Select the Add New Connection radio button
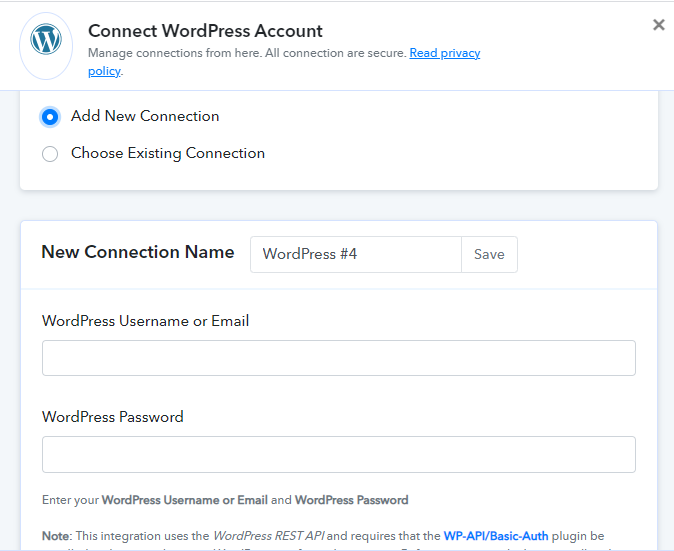The image size is (674, 551). 50,117
